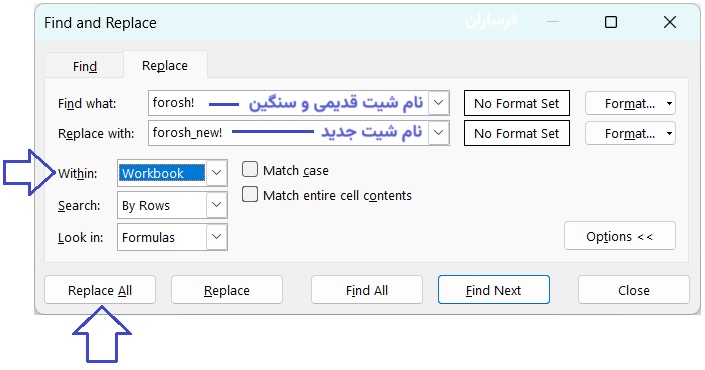The image size is (705, 370).
Task: Collapse options with Options << button
Action: click(x=620, y=236)
